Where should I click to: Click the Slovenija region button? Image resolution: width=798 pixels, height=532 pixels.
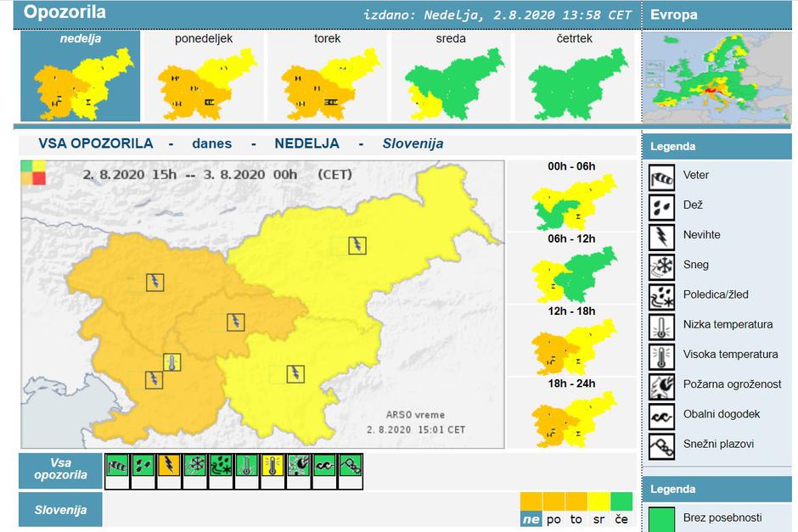tap(60, 510)
